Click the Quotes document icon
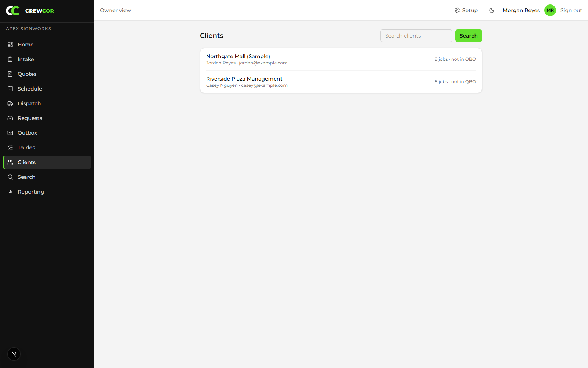This screenshot has height=368, width=588. pos(10,74)
